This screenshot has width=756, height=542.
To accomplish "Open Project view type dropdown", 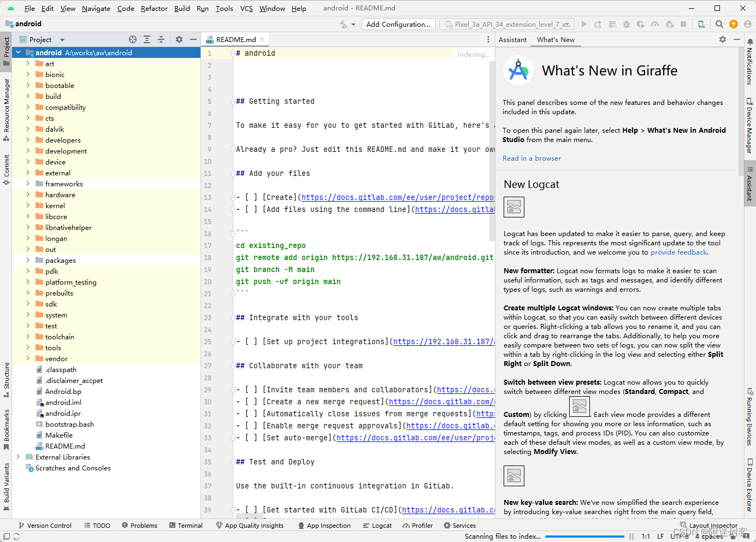I will pyautogui.click(x=42, y=39).
